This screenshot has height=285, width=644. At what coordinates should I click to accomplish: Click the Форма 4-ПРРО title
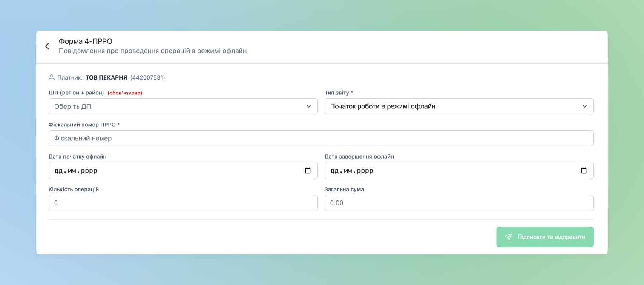click(86, 41)
